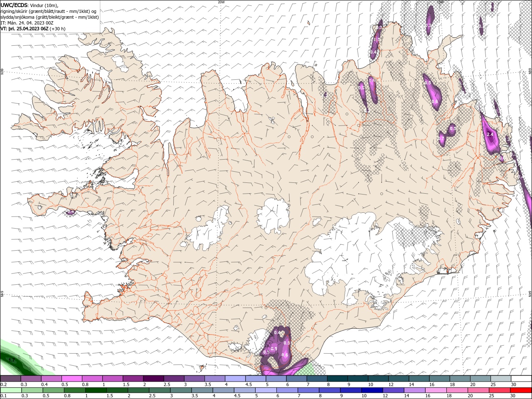Click the bright pink 0.5 swatch in upper legend
The width and height of the screenshot is (532, 399).
pyautogui.click(x=71, y=379)
